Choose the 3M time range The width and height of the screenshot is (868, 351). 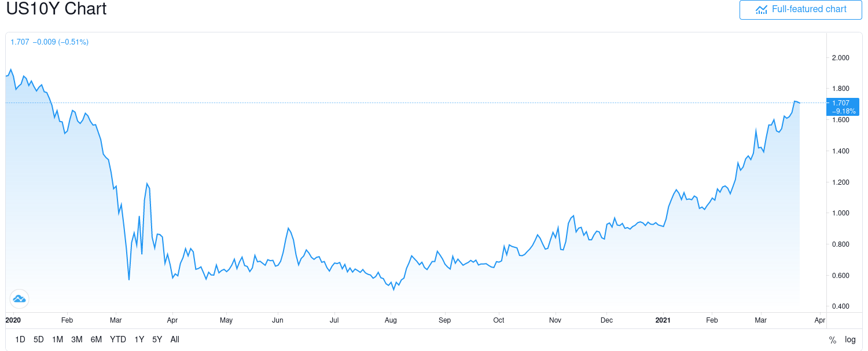coord(77,339)
